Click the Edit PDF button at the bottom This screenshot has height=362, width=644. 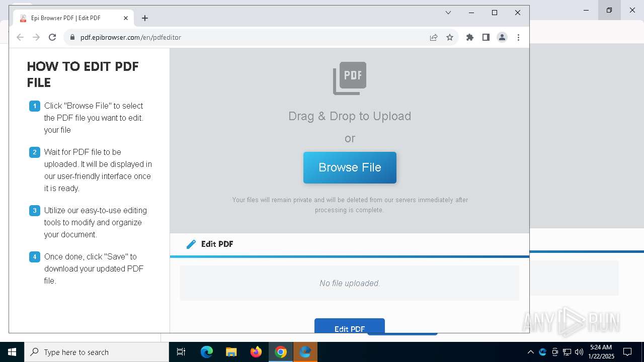350,325
